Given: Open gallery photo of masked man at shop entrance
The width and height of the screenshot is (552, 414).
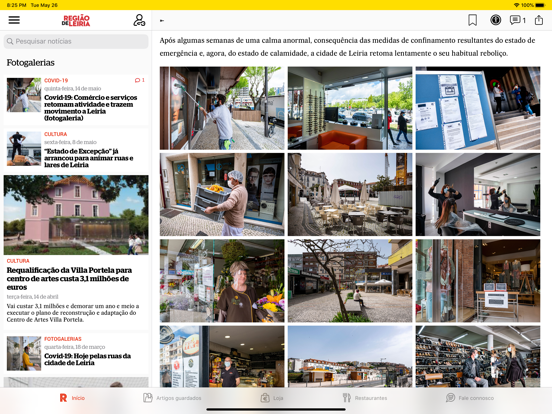Looking at the screenshot, I should (x=222, y=356).
